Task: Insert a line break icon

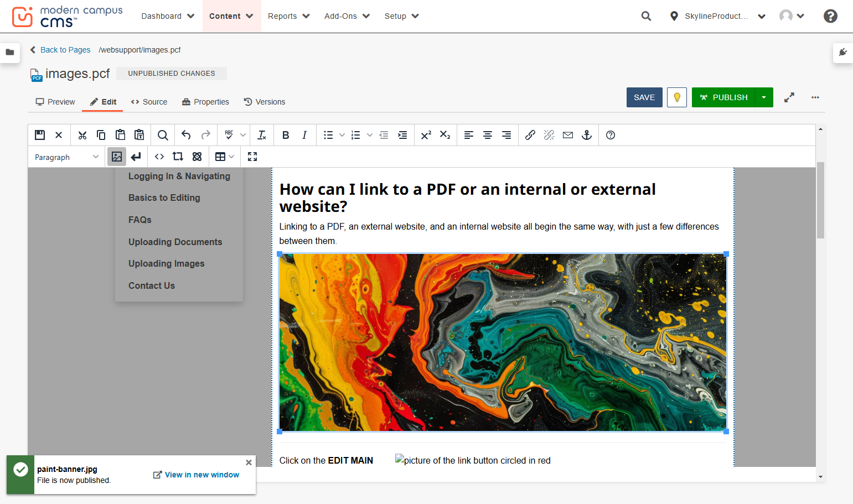Action: tap(136, 157)
